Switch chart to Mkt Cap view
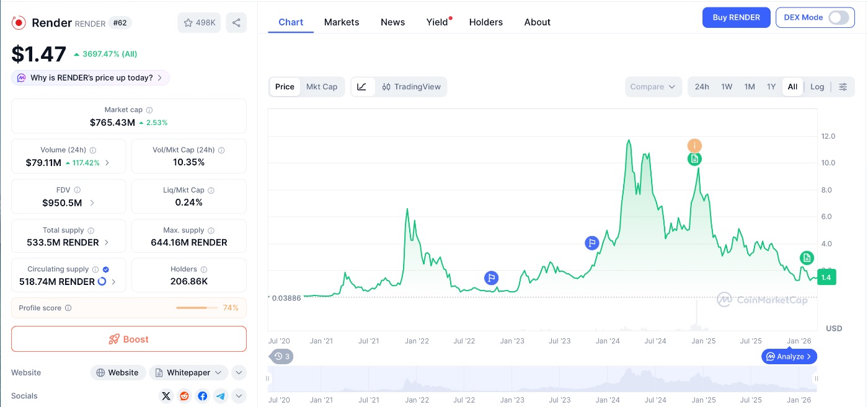The height and width of the screenshot is (407, 868). click(x=322, y=87)
